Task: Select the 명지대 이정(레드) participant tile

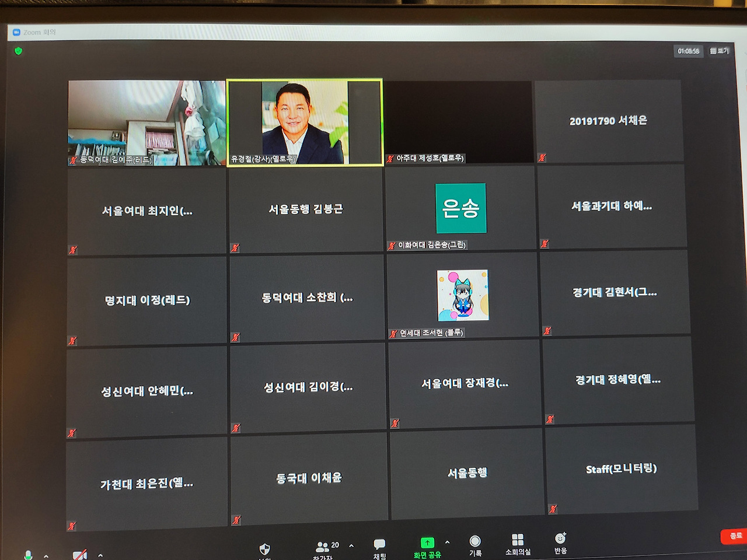Action: coord(146,301)
